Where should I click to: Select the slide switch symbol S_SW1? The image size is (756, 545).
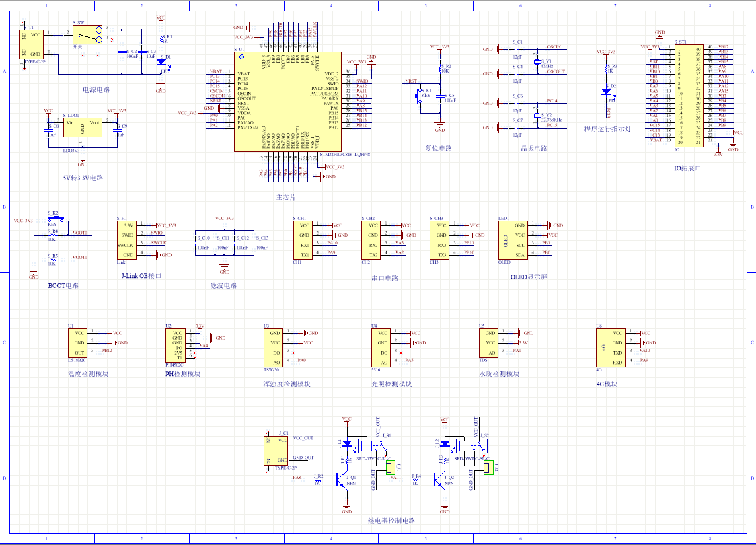[87, 35]
